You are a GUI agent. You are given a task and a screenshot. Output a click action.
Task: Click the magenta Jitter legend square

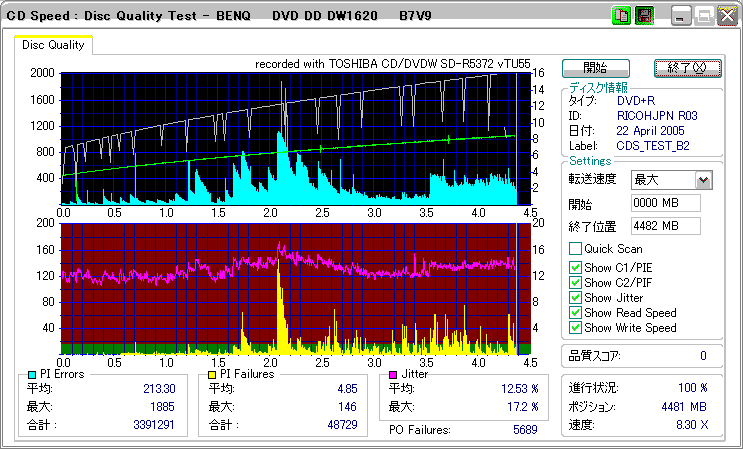coord(394,374)
